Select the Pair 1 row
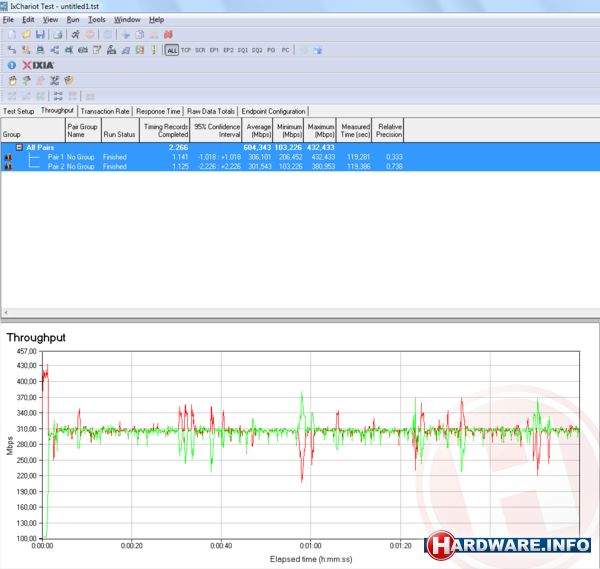600x569 pixels. 300,157
